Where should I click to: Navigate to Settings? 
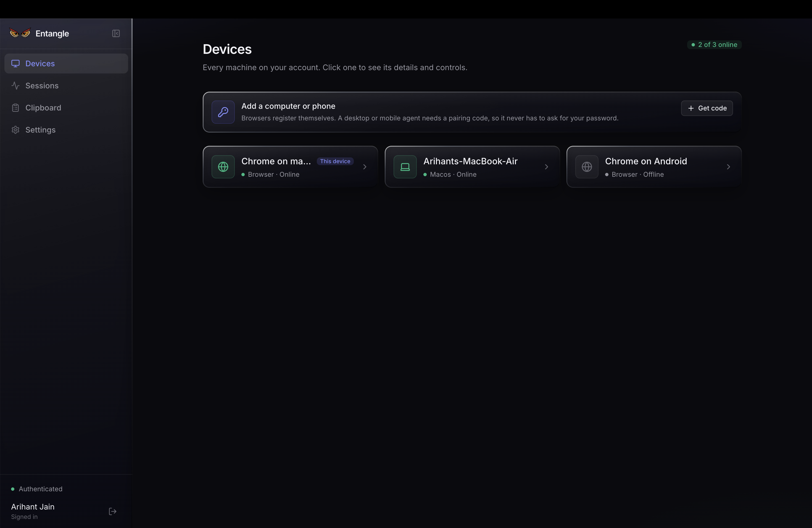[x=66, y=130]
